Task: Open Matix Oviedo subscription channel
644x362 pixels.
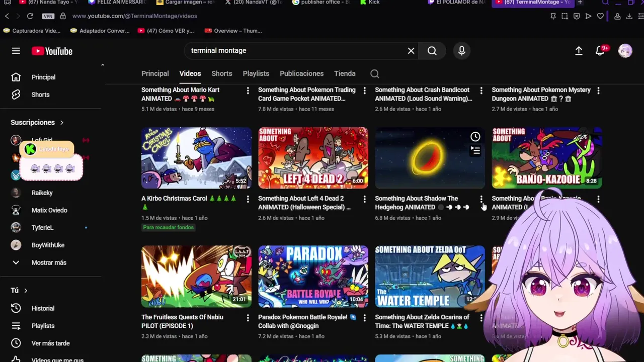Action: coord(50,210)
